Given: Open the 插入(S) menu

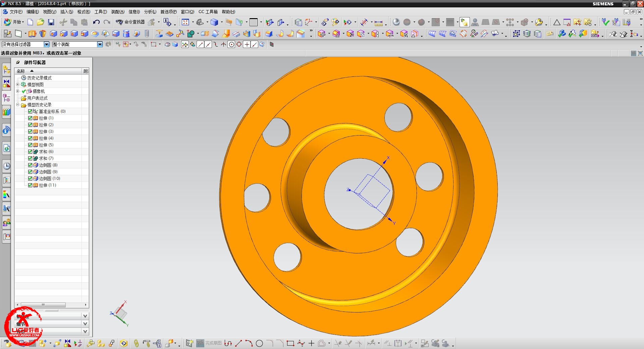Looking at the screenshot, I should point(67,12).
